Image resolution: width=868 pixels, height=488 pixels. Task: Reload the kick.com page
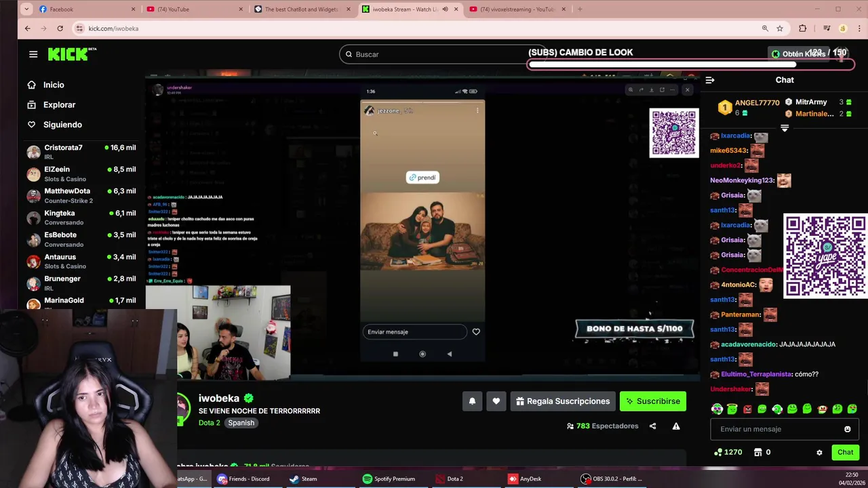click(60, 28)
